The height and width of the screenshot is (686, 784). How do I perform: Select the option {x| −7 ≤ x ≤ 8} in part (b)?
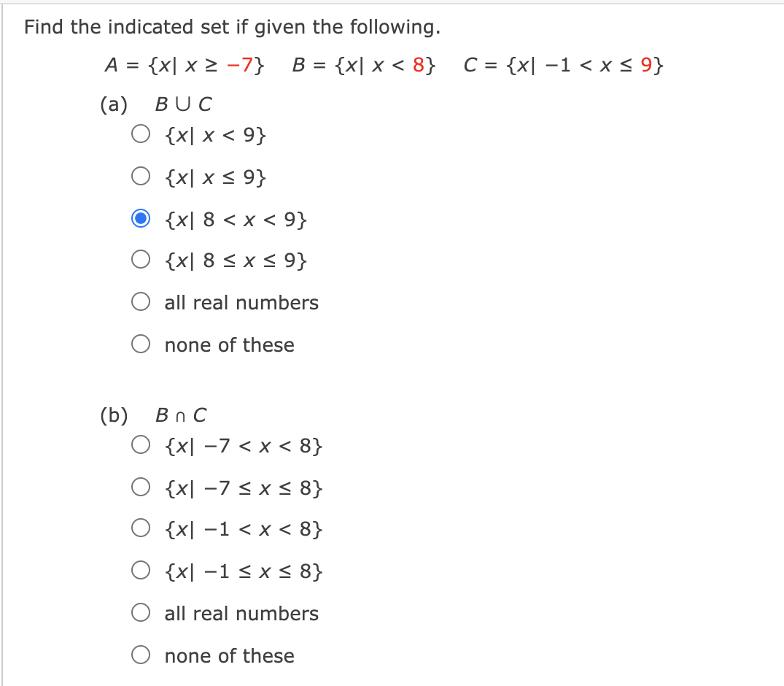click(141, 487)
